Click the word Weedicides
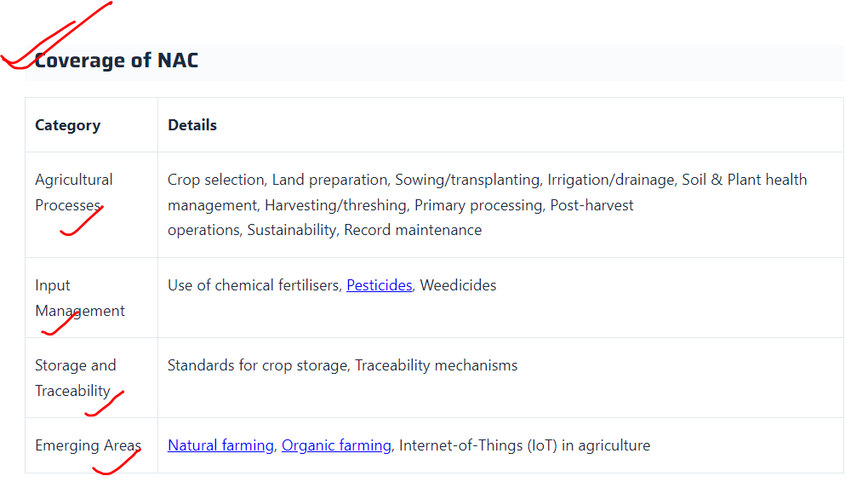868x482 pixels. (458, 285)
